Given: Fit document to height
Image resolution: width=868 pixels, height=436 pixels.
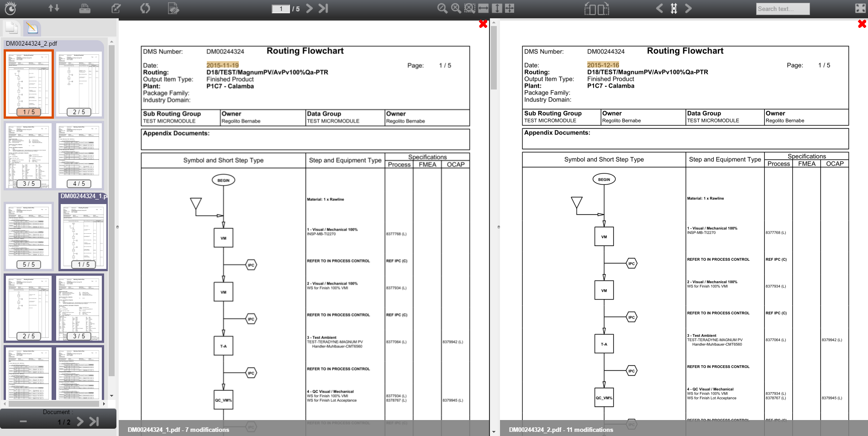Looking at the screenshot, I should (x=497, y=8).
